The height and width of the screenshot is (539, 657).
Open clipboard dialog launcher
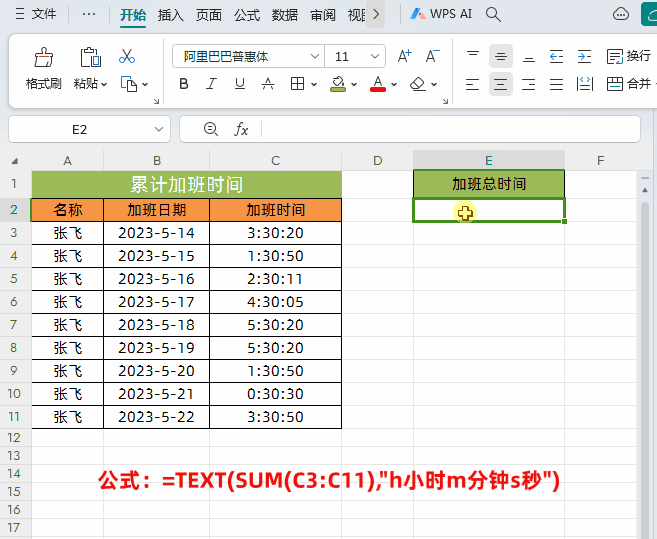156,101
